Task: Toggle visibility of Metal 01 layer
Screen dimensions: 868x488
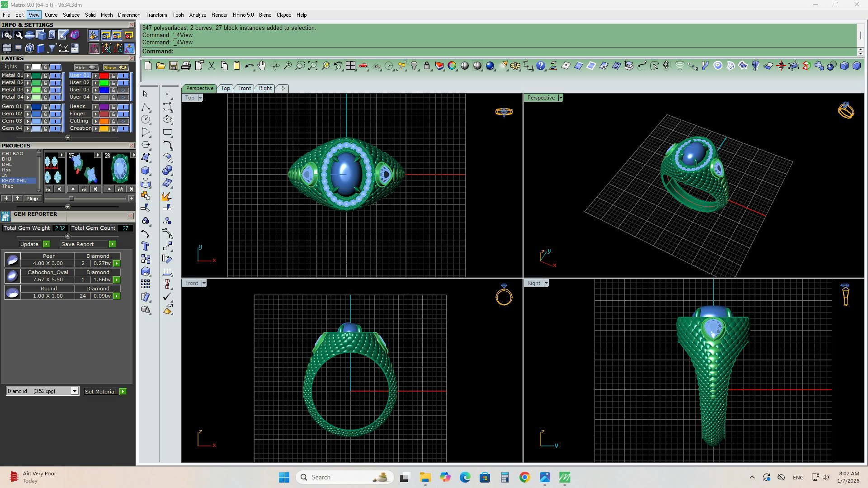Action: coord(56,76)
